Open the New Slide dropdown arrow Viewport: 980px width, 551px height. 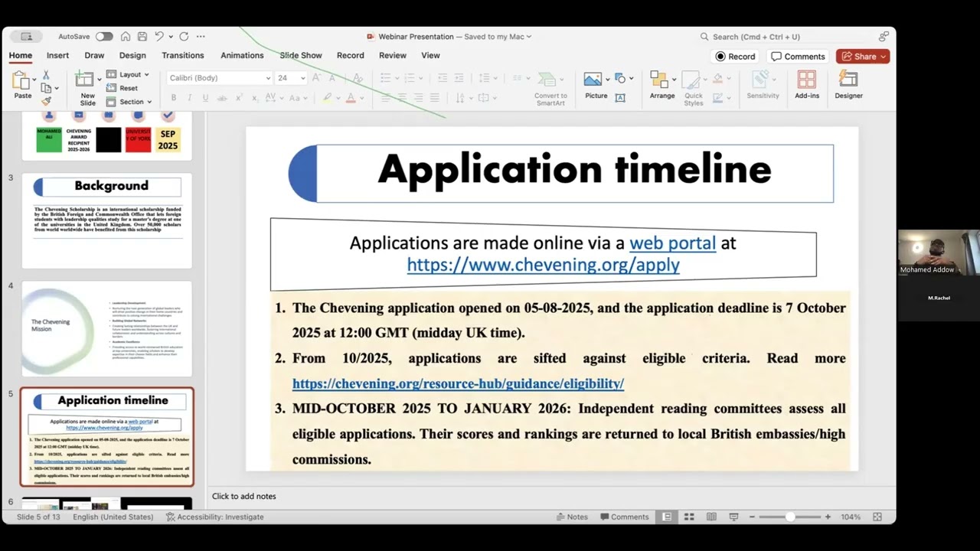tap(100, 80)
